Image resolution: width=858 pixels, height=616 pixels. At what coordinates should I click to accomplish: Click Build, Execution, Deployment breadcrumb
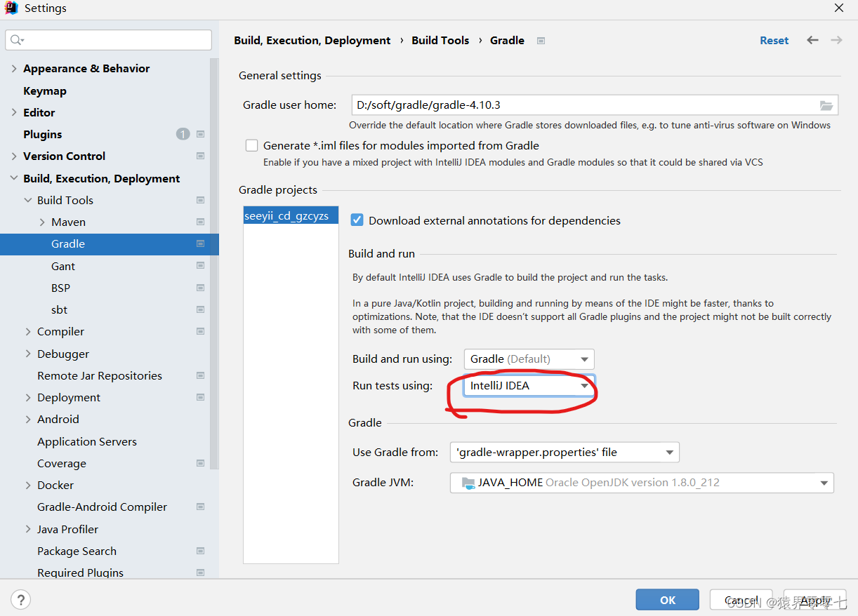(312, 40)
